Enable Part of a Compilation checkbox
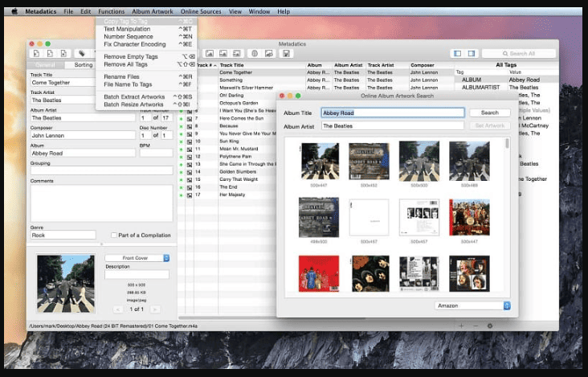 coord(113,236)
